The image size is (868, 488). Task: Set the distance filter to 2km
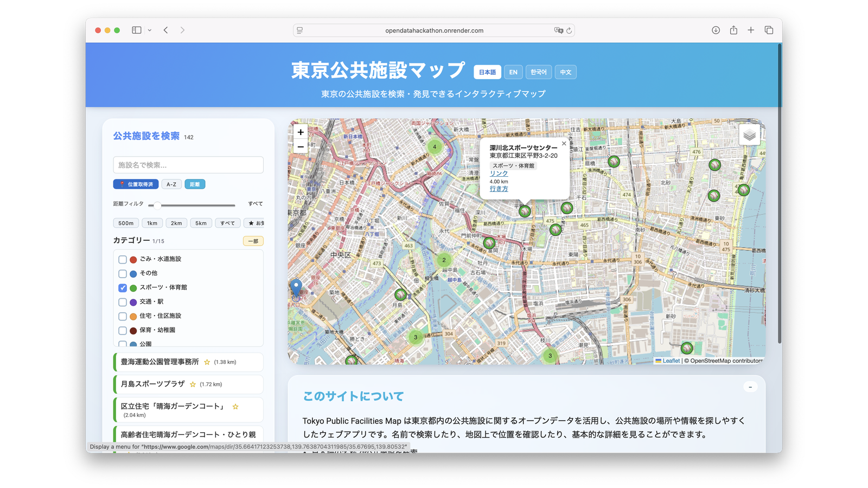click(176, 223)
